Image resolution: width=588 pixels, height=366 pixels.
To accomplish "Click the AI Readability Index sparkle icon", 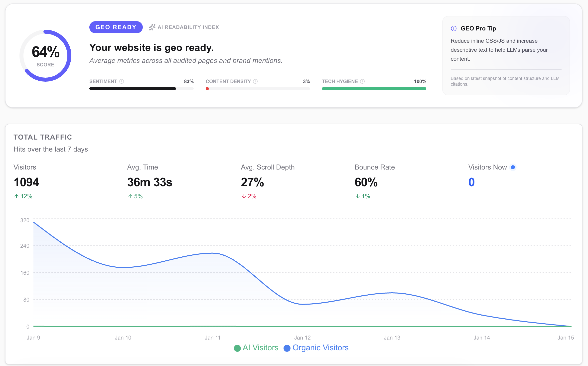I will click(x=152, y=27).
